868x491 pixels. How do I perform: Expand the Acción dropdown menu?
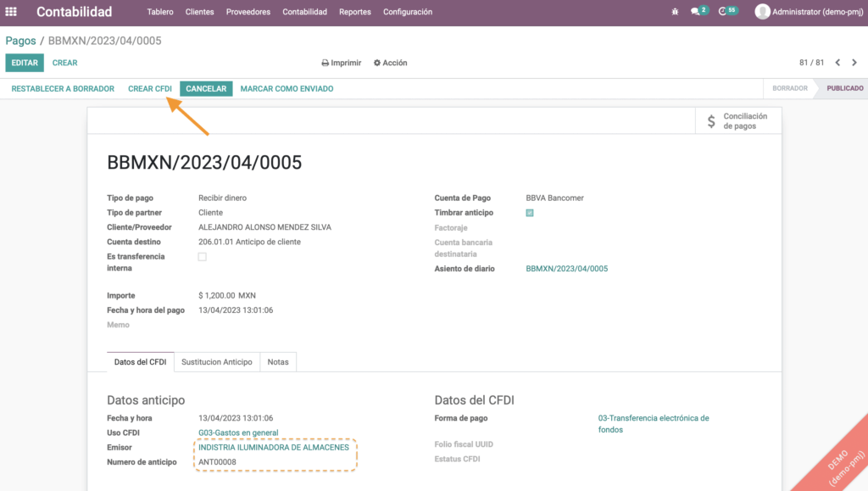coord(390,63)
